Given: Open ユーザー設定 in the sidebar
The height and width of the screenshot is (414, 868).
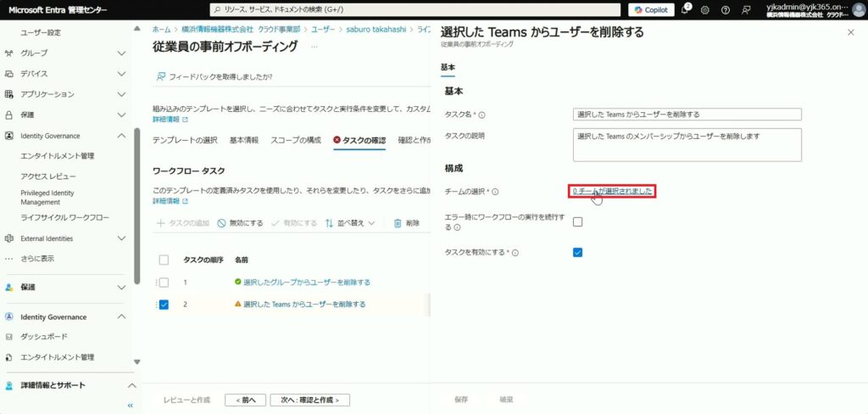Looking at the screenshot, I should pos(41,33).
